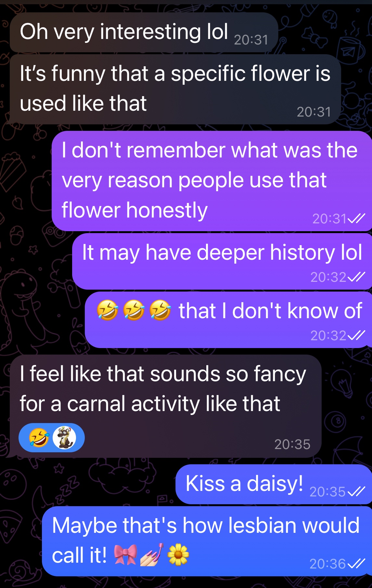372x588 pixels.
Task: Tap the third rolling-laughing emoji in message
Action: click(160, 310)
